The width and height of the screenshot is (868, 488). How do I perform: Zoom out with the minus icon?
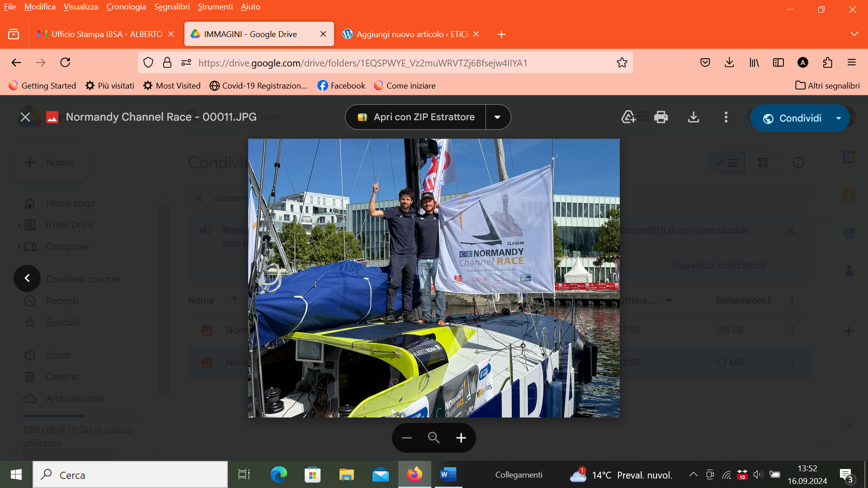tap(407, 437)
